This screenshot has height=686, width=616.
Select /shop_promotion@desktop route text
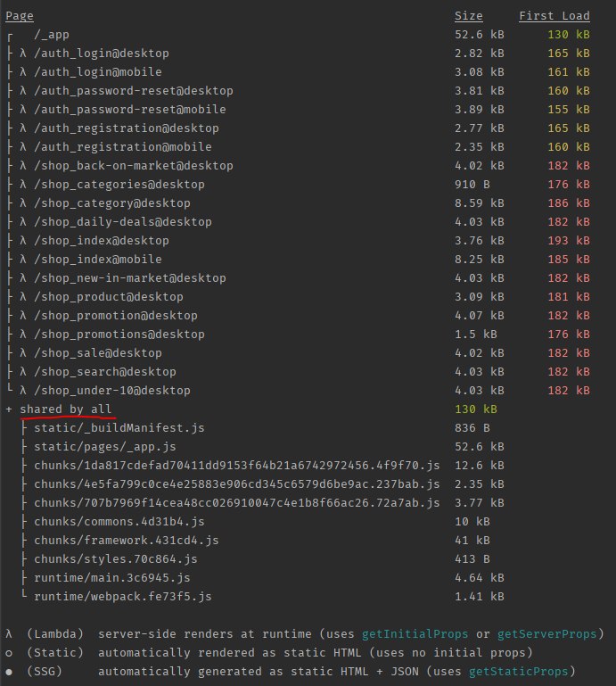(x=116, y=316)
